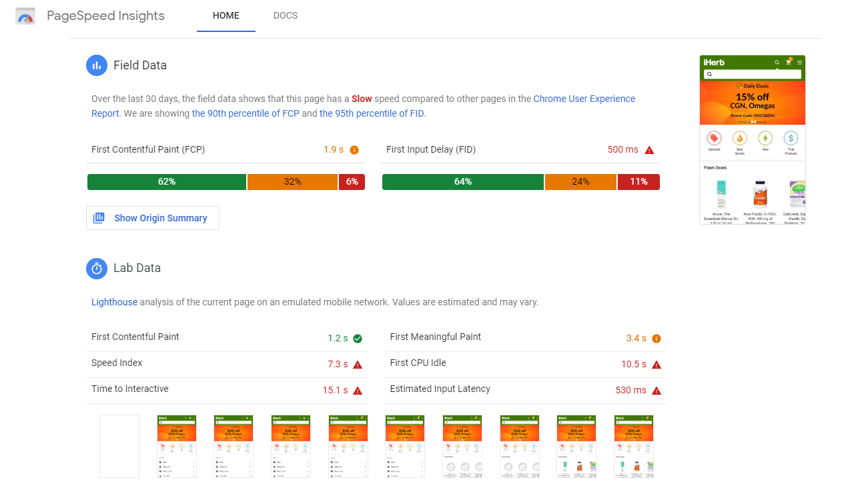Click the Lab Data stopwatch icon
The image size is (864, 504).
(97, 269)
